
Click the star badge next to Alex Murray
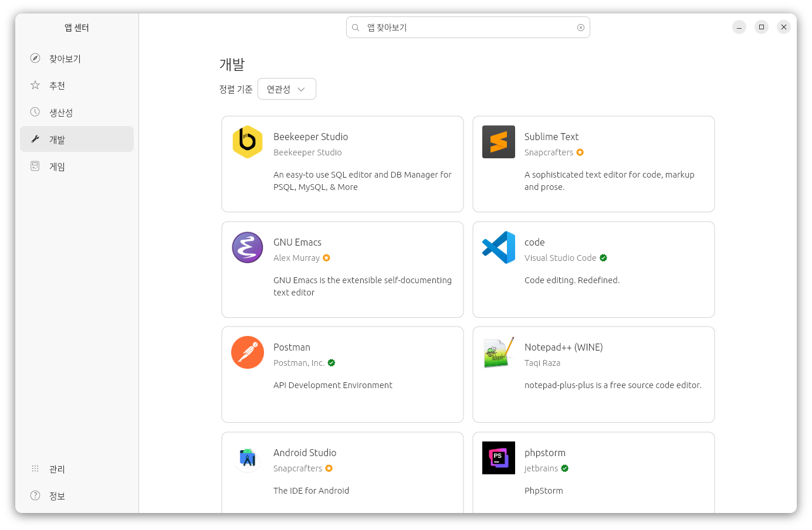click(327, 258)
